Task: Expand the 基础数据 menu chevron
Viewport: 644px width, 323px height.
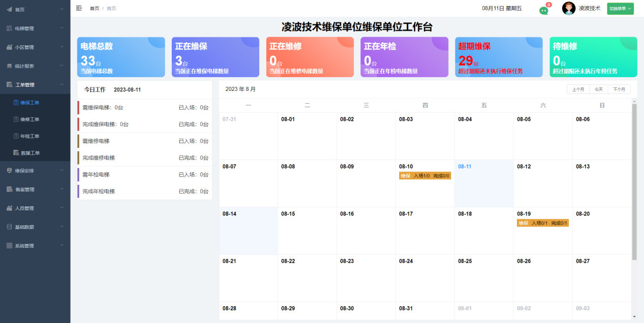Action: tap(62, 227)
